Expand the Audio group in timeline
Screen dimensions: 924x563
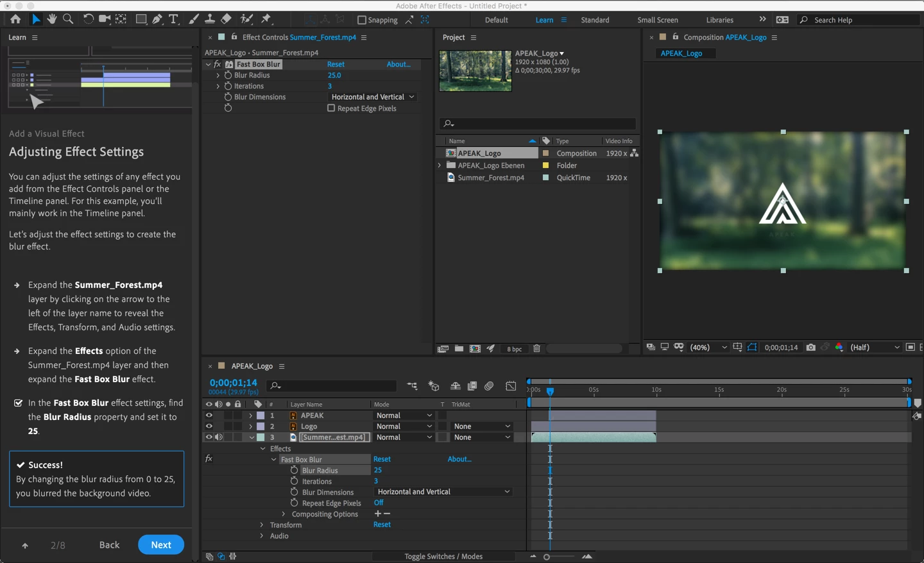tap(262, 535)
